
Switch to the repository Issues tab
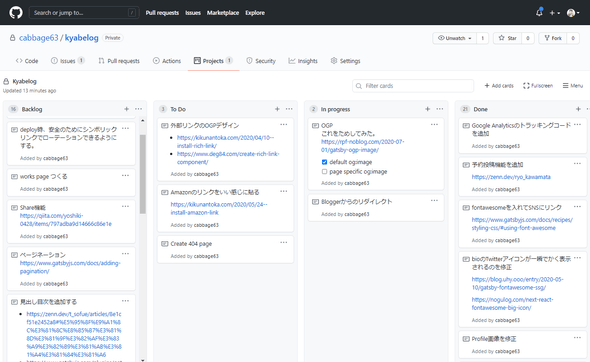coord(67,61)
